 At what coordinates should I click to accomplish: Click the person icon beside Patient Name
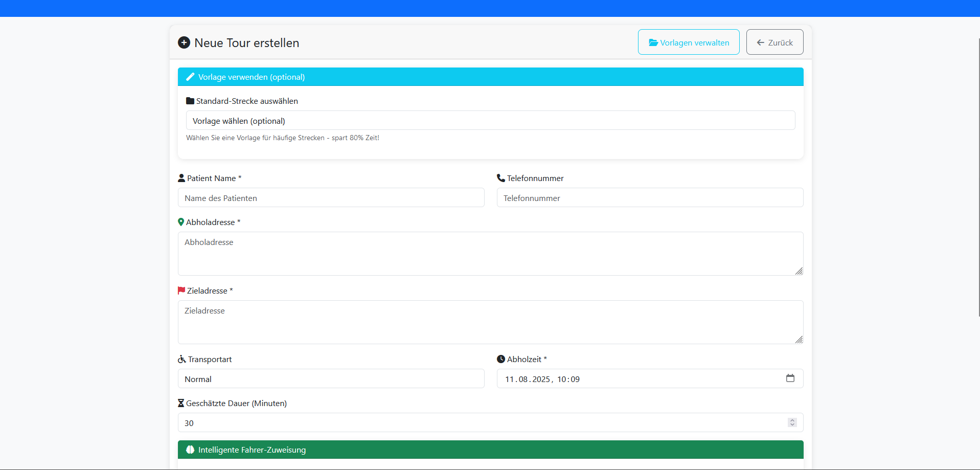[181, 177]
